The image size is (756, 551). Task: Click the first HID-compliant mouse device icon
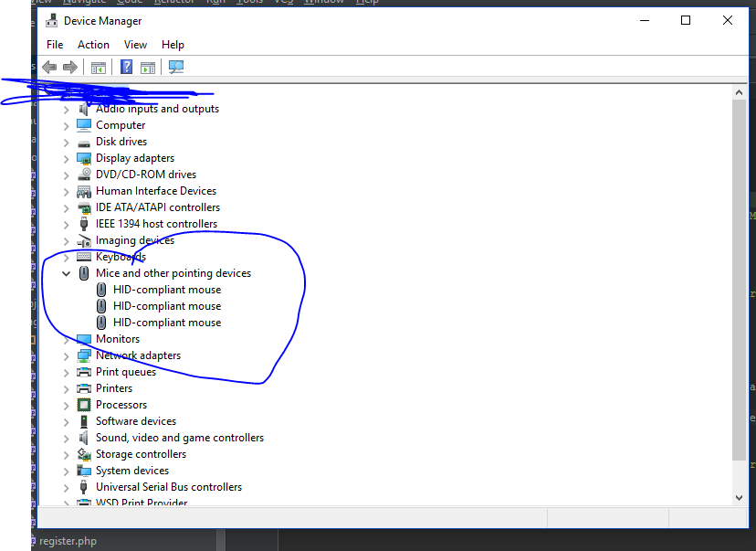(x=101, y=290)
